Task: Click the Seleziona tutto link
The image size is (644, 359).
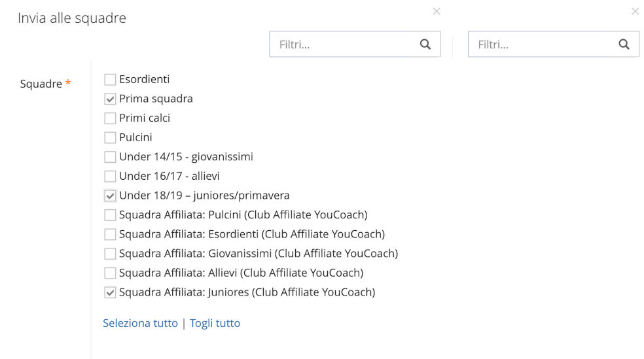Action: tap(140, 323)
